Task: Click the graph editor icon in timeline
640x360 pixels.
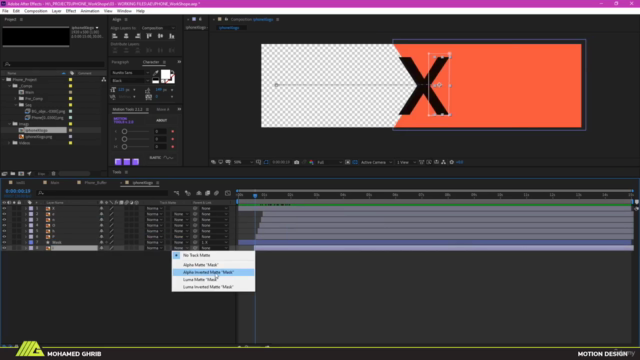Action: (x=228, y=193)
